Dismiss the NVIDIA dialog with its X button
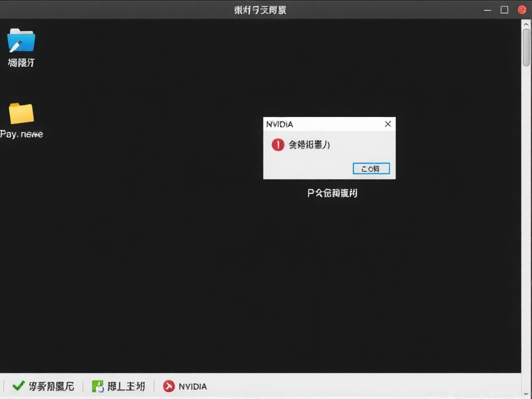 388,124
